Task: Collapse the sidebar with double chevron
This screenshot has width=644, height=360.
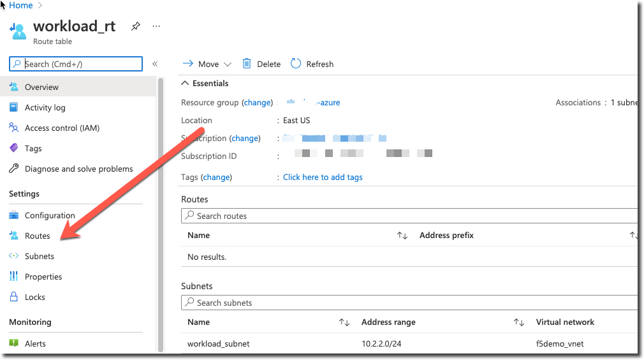Action: click(x=155, y=64)
